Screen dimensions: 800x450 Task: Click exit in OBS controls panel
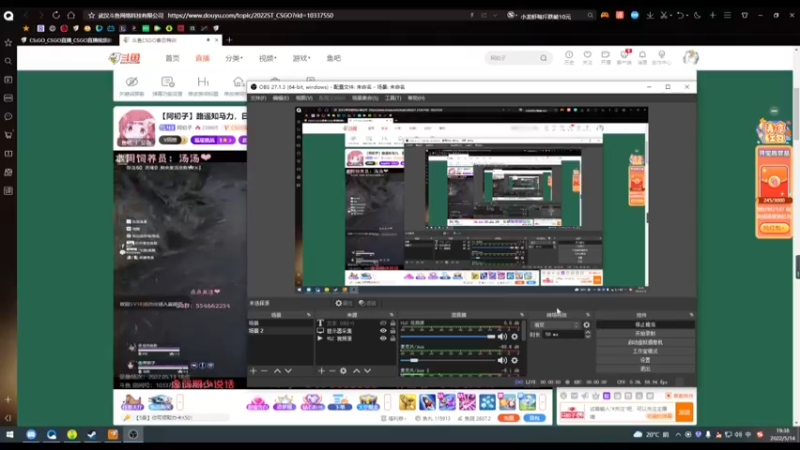point(645,368)
